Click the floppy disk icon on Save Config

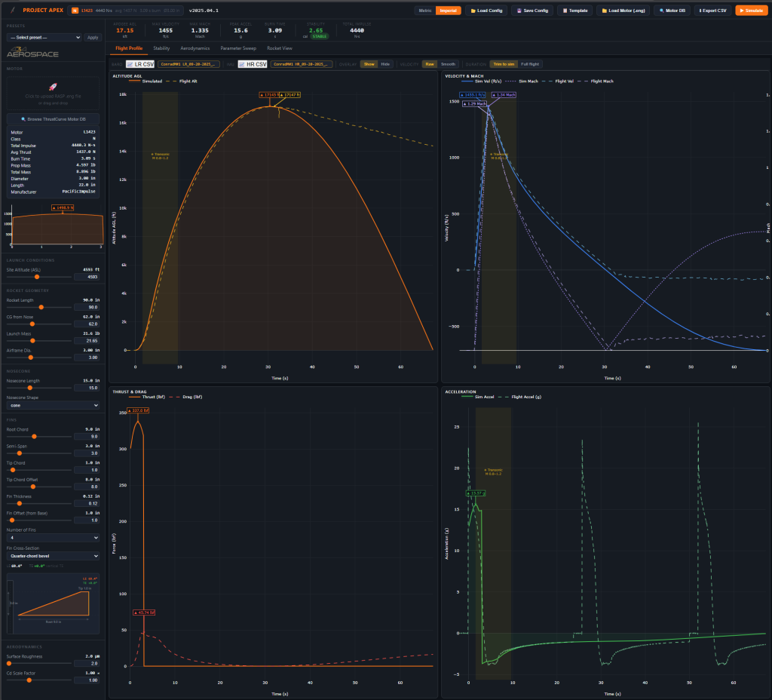point(519,11)
